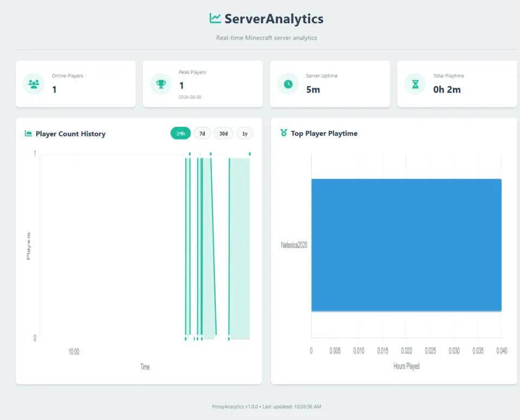Click the rightmost data point in player history
520x420 pixels.
(x=250, y=154)
